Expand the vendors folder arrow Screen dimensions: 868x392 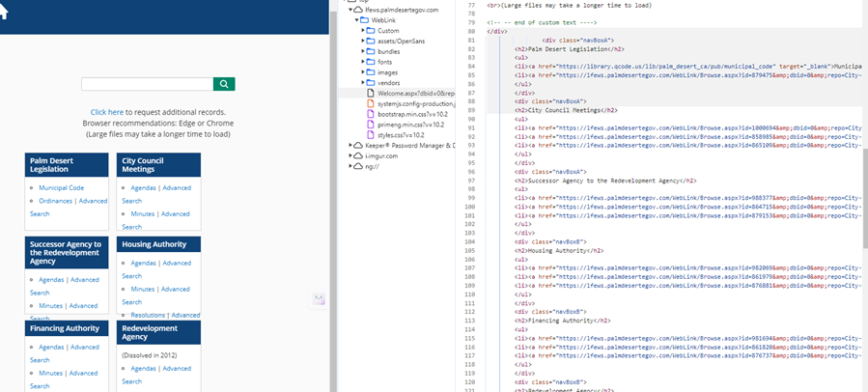coord(362,83)
